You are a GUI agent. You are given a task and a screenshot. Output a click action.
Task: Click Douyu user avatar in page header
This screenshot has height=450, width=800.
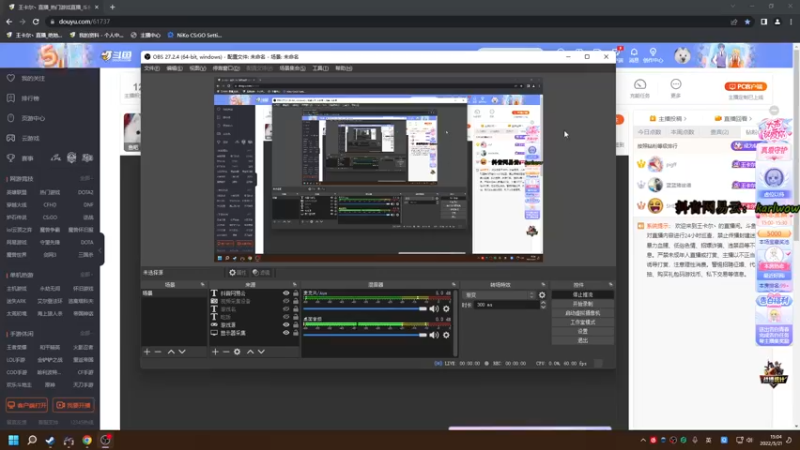[x=682, y=55]
